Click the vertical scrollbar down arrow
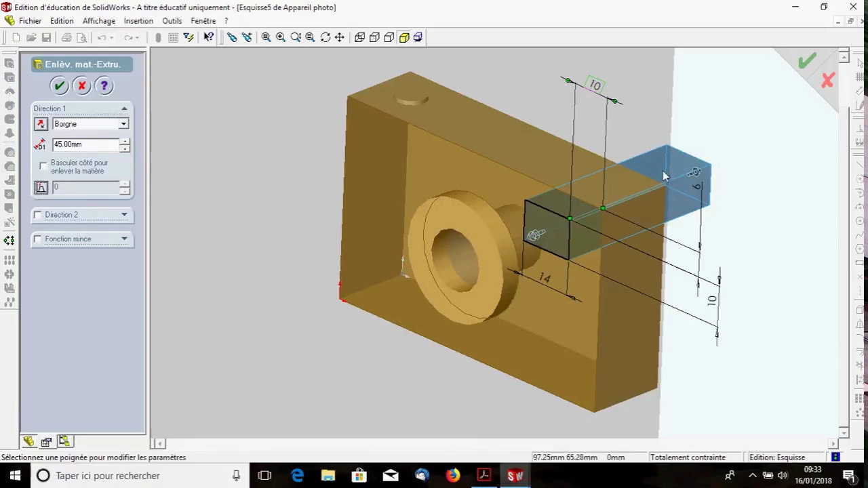Image resolution: width=868 pixels, height=488 pixels. (x=844, y=433)
